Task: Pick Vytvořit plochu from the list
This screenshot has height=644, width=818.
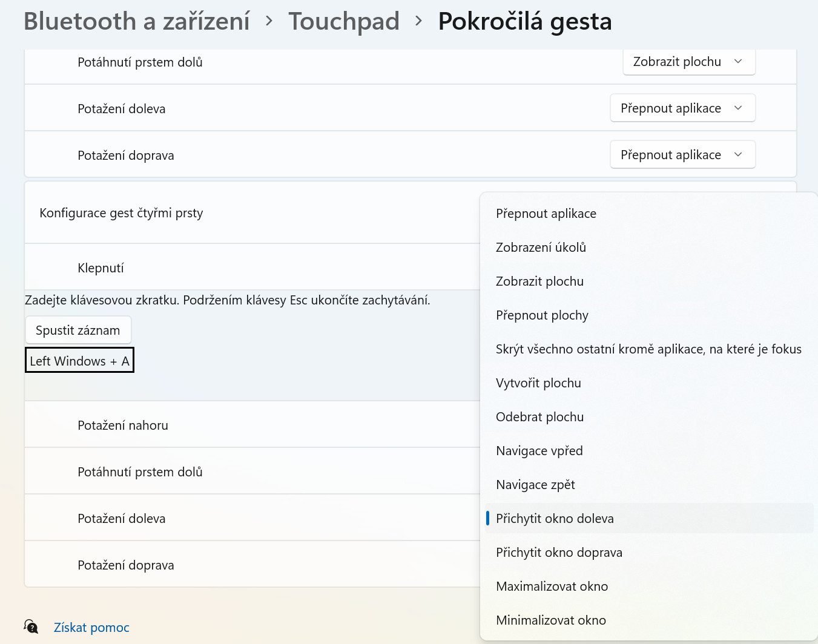Action: point(649,383)
